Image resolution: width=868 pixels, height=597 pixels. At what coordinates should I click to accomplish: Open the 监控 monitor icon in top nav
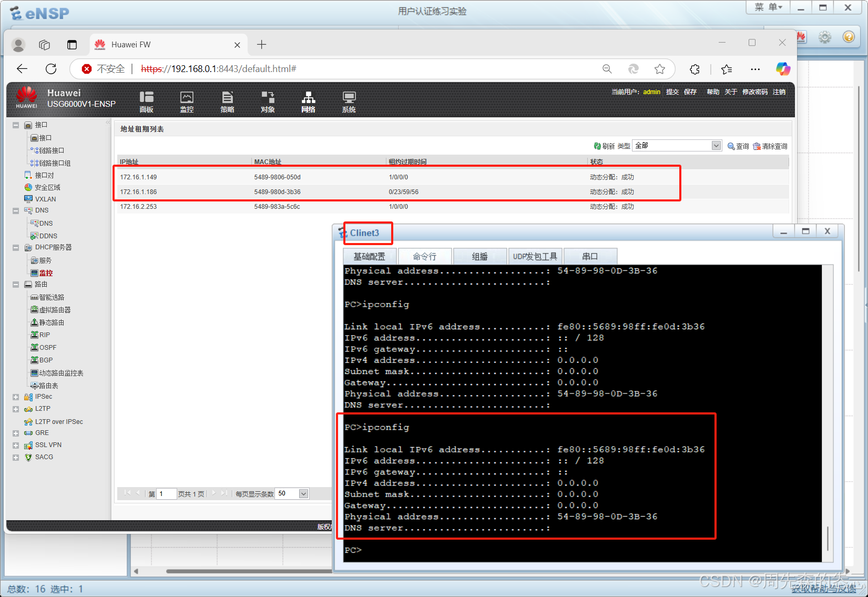click(187, 102)
